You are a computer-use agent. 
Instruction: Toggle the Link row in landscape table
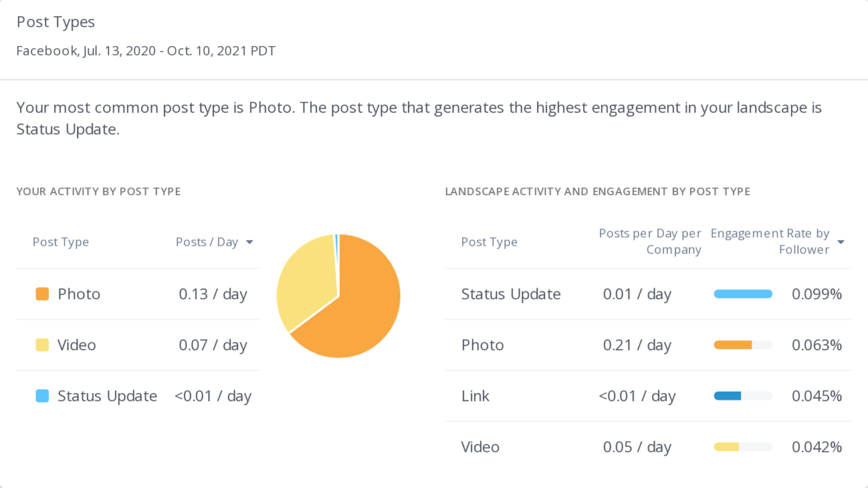[x=476, y=396]
